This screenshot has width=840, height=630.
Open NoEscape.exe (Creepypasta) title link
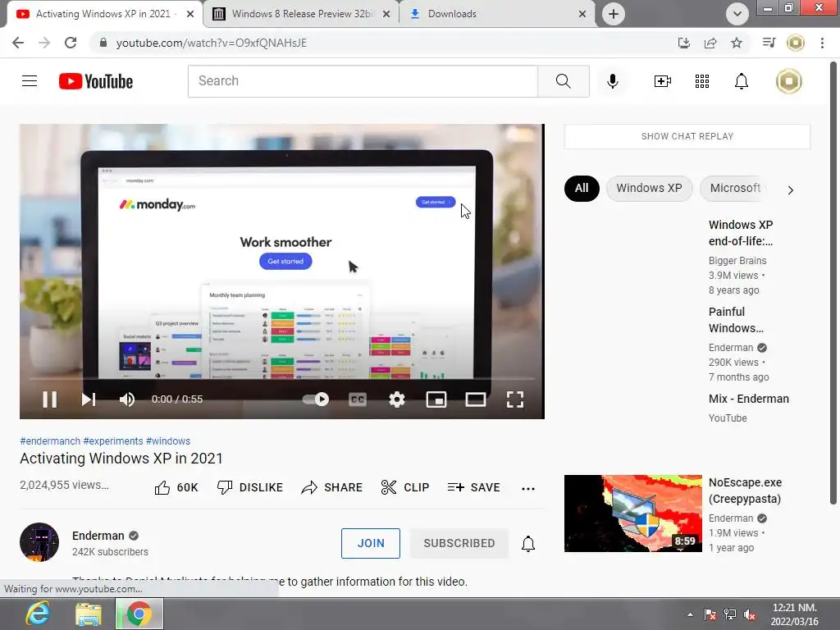[x=745, y=491]
